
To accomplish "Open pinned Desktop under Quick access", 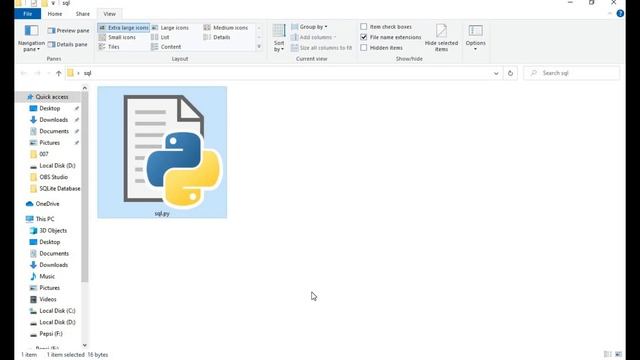I will point(49,108).
